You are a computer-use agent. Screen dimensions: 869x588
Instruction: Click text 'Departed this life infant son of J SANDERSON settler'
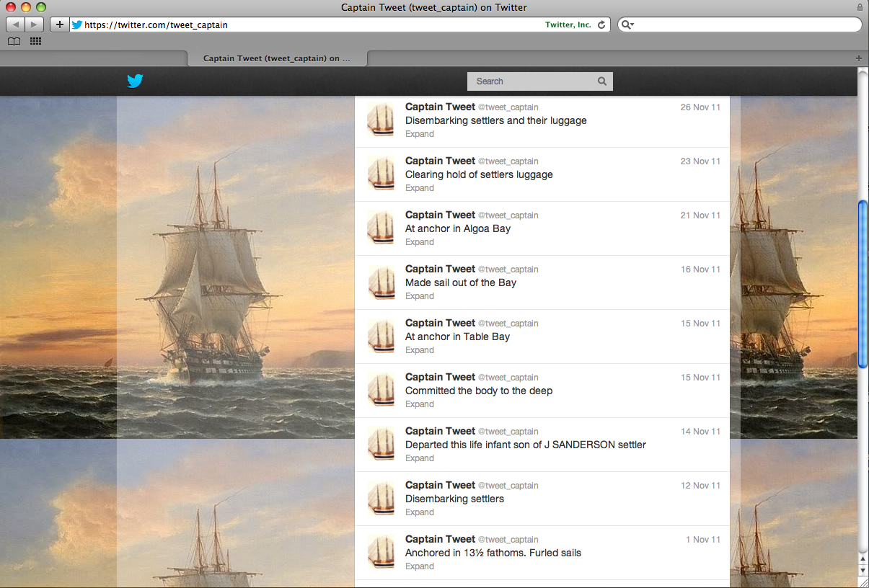[526, 445]
